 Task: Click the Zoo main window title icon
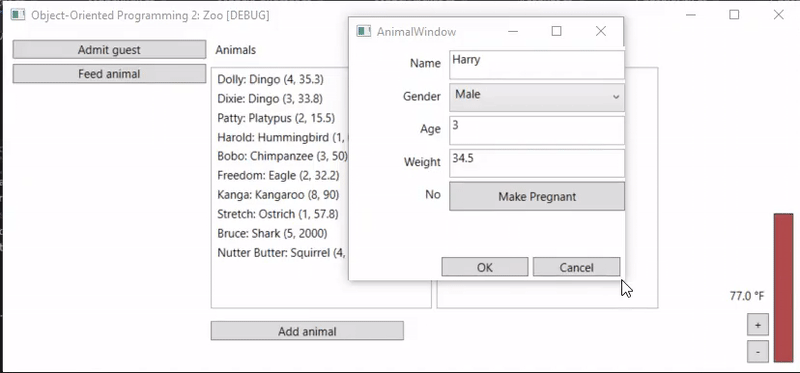(18, 15)
